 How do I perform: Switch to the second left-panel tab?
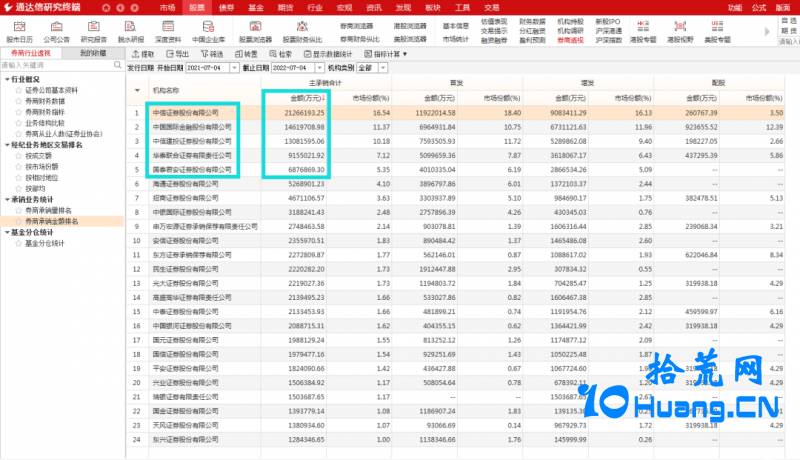[93, 53]
